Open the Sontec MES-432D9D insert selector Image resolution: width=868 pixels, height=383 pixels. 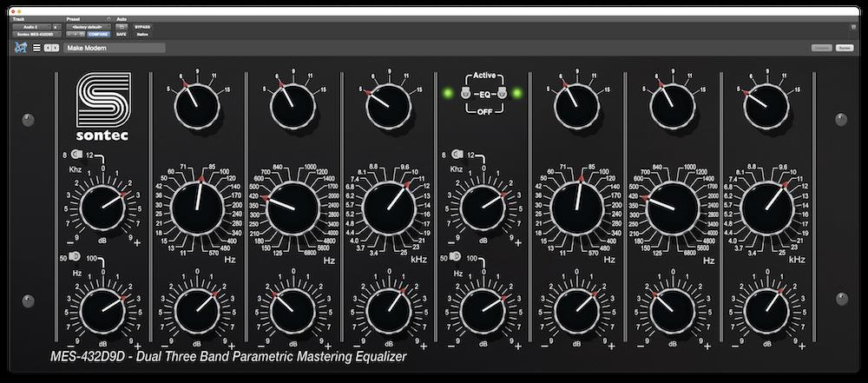pyautogui.click(x=35, y=35)
